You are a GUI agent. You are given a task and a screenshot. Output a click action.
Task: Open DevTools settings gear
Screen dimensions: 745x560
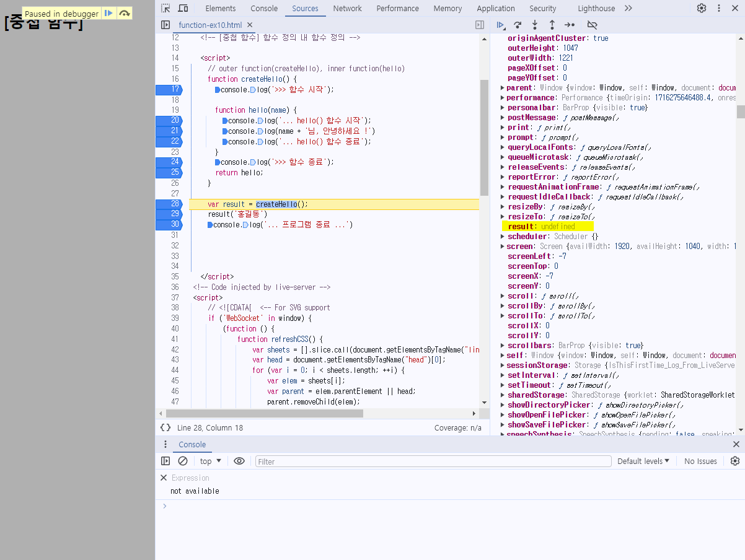pyautogui.click(x=702, y=8)
